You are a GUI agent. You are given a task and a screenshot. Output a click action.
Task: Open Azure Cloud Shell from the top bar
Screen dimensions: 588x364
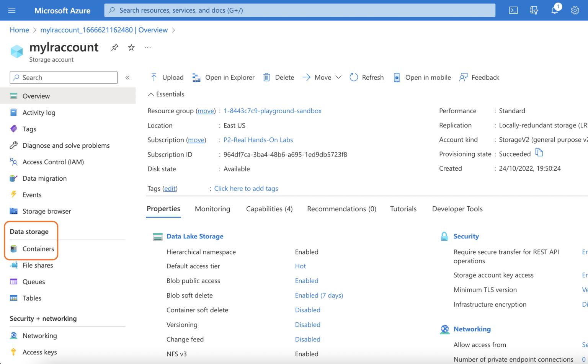pos(513,10)
